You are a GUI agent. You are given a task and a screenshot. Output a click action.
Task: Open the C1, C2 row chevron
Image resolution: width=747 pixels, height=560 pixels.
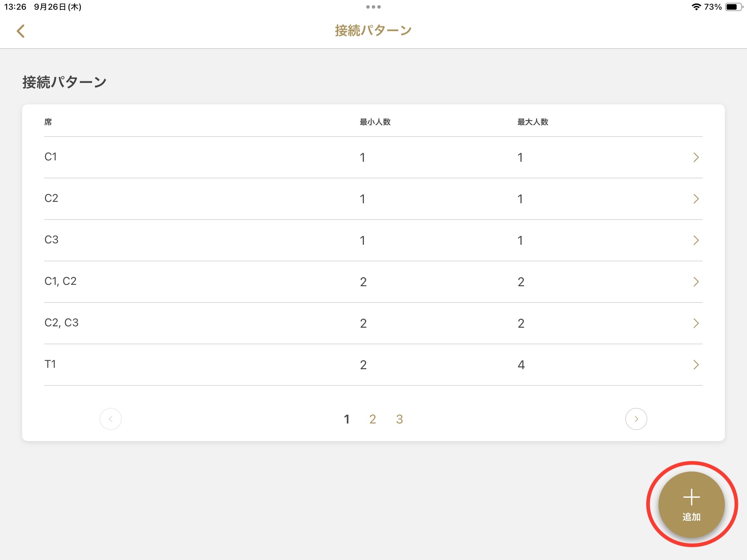[696, 282]
